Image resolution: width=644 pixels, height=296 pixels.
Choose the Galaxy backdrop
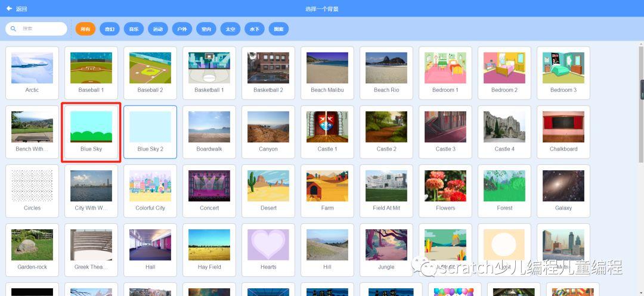point(563,191)
